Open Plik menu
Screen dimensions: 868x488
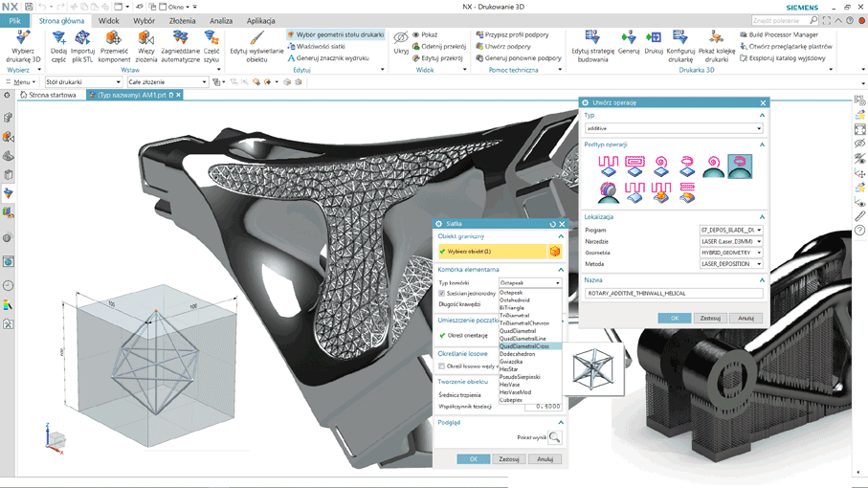pos(15,20)
